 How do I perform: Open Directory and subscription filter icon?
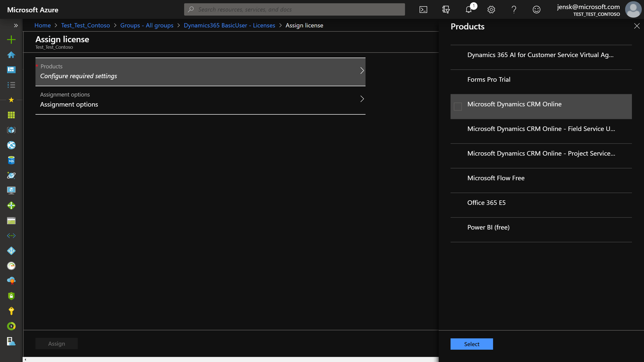coord(446,10)
